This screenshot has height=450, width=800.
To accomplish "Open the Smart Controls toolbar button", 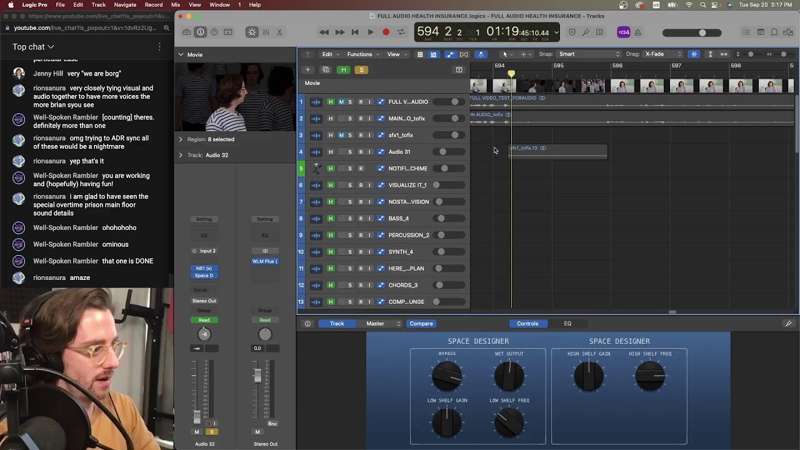I will coord(252,32).
